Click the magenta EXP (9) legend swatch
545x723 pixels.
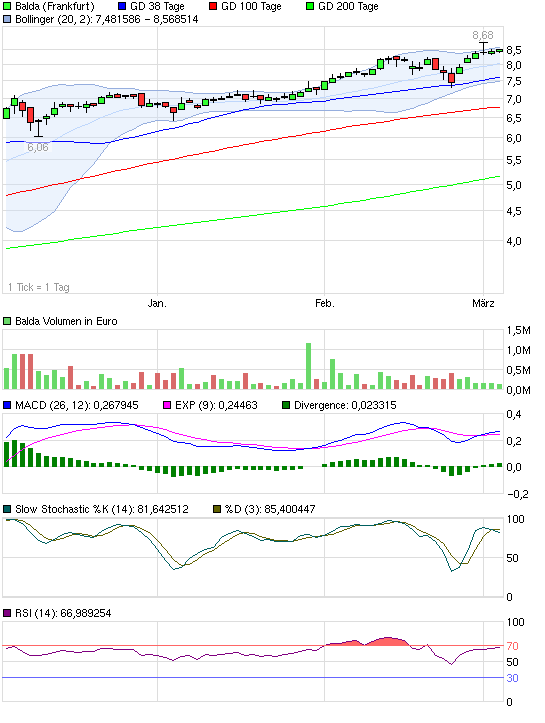pyautogui.click(x=167, y=405)
